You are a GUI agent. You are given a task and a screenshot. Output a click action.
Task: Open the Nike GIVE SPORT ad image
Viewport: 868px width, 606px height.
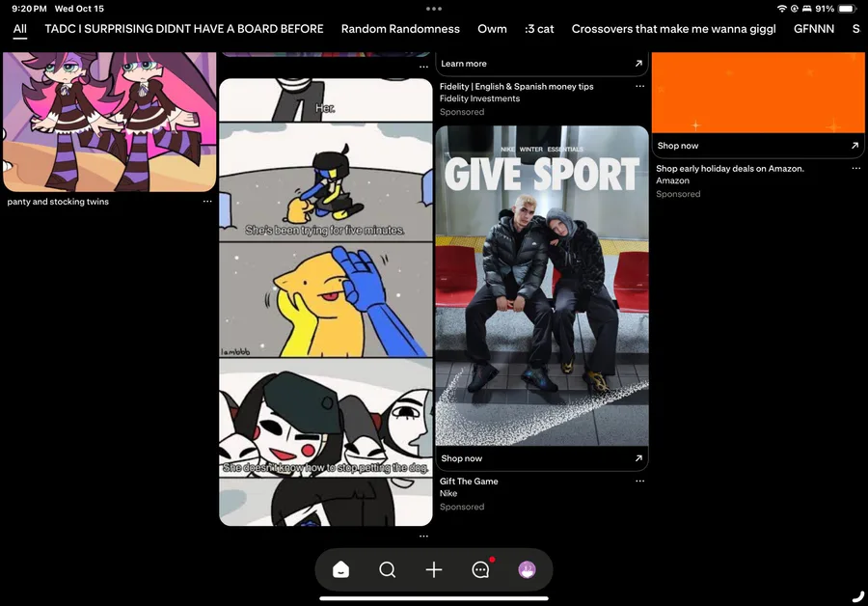click(541, 286)
